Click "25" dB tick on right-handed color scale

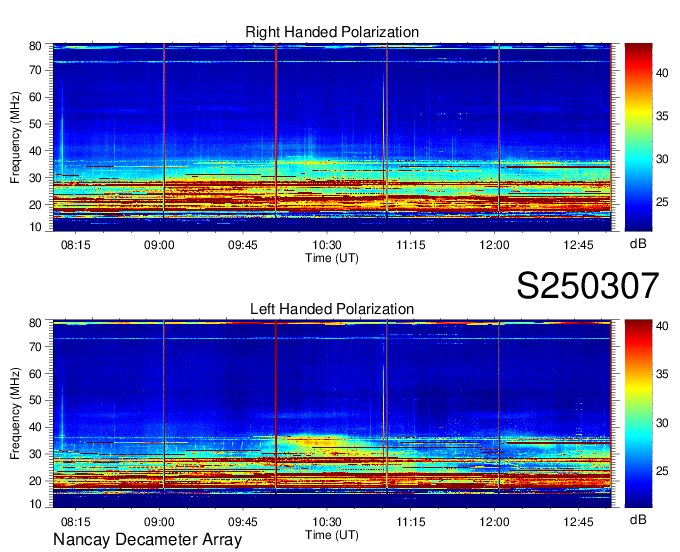(662, 203)
